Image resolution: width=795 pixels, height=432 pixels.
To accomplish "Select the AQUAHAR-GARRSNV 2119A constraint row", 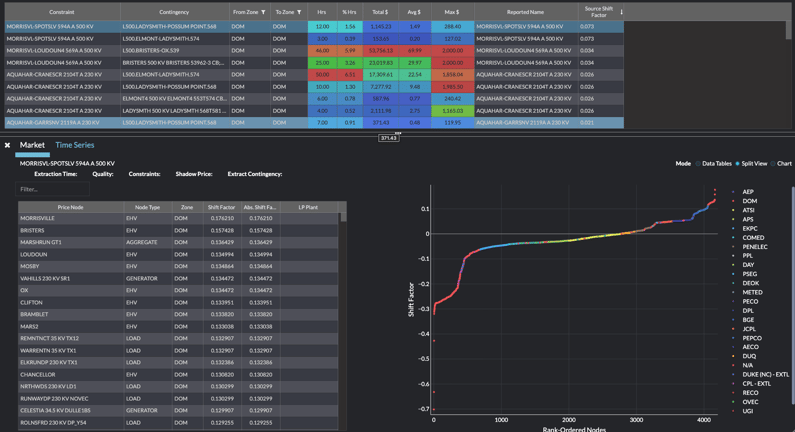I will click(314, 123).
